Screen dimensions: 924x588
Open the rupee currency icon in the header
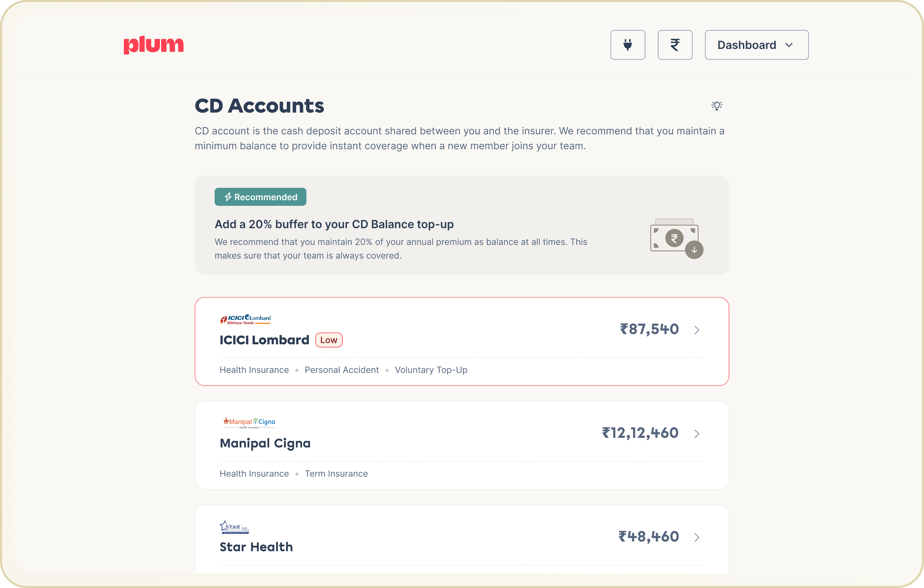point(675,45)
